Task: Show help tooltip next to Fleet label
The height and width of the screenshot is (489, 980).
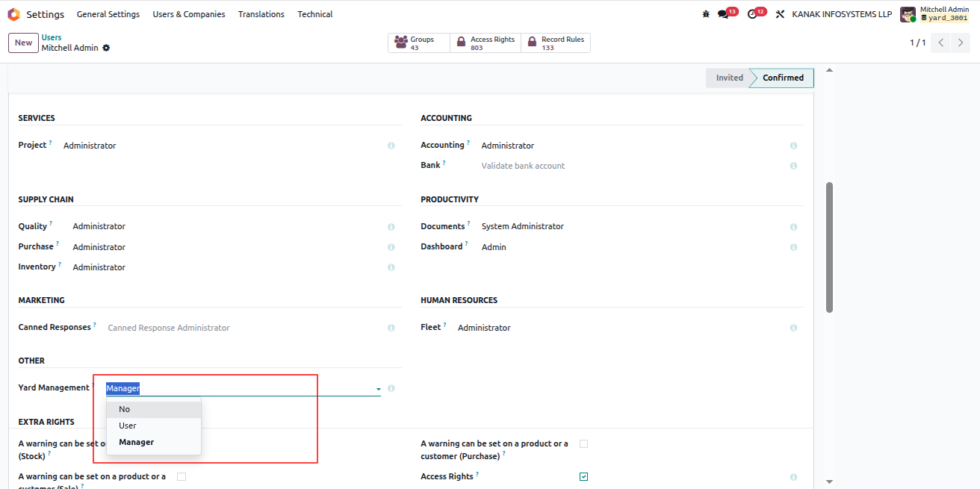Action: (x=445, y=325)
